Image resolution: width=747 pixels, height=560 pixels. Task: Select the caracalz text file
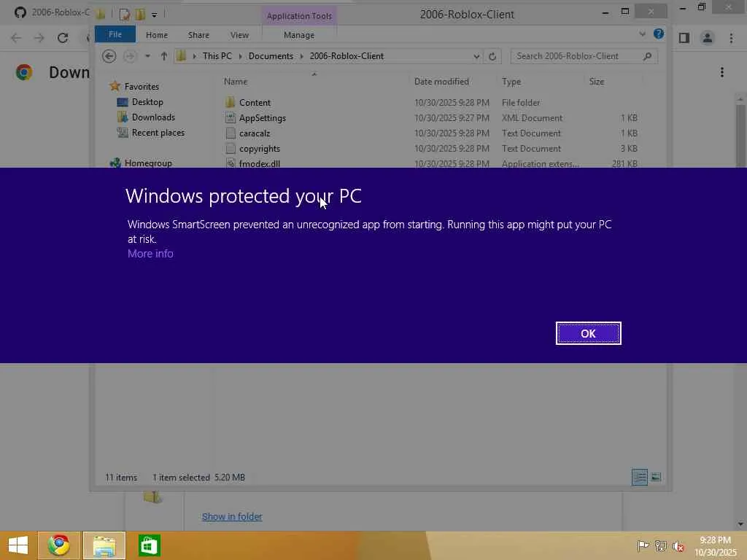click(x=431, y=133)
